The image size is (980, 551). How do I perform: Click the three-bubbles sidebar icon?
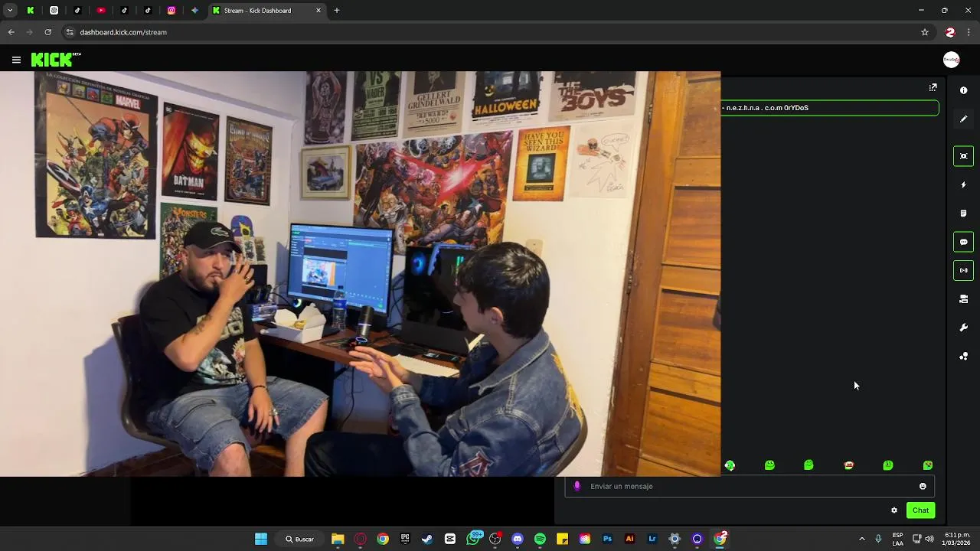coord(963,357)
